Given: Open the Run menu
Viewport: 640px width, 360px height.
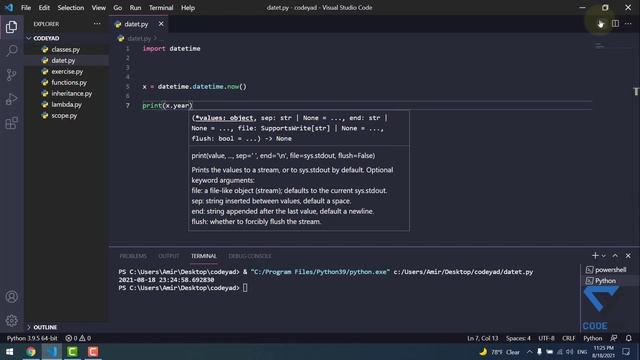Looking at the screenshot, I should 135,8.
